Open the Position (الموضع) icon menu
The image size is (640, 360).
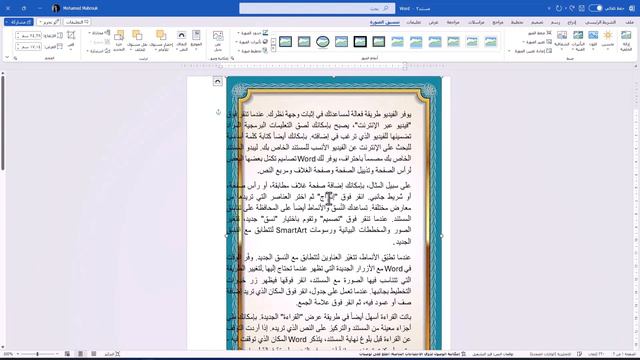196,40
